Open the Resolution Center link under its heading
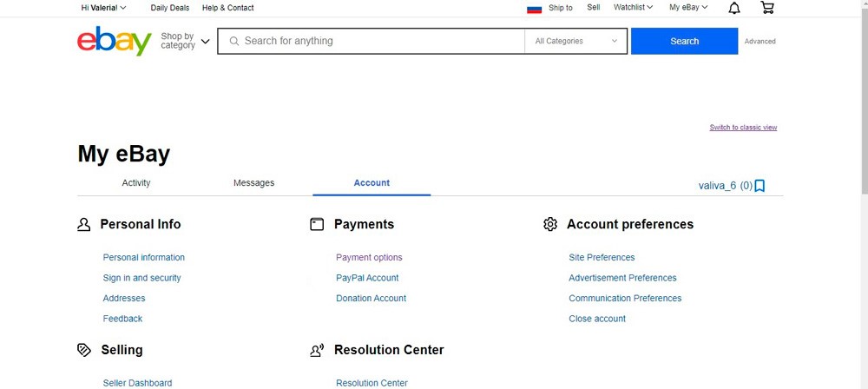Viewport: 868px width, 389px height. tap(372, 383)
